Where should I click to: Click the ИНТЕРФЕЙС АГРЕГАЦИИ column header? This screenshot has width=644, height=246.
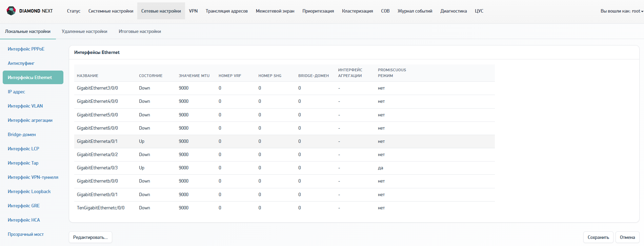(x=350, y=73)
